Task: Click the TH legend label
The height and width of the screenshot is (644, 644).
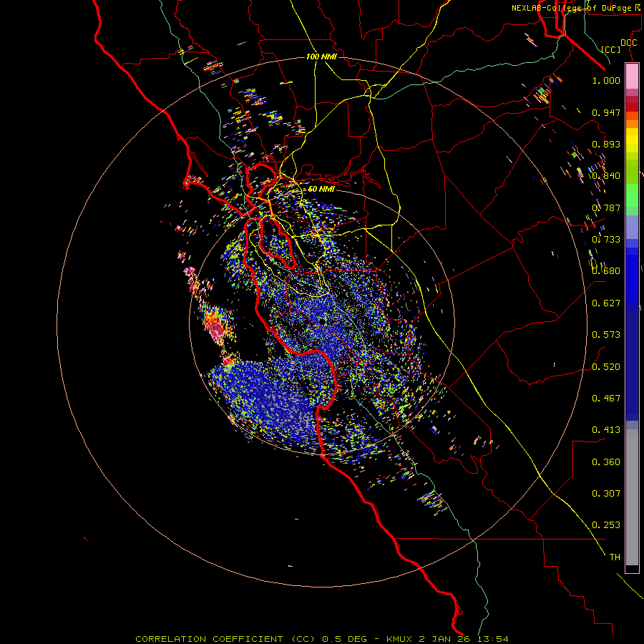Action: [615, 557]
